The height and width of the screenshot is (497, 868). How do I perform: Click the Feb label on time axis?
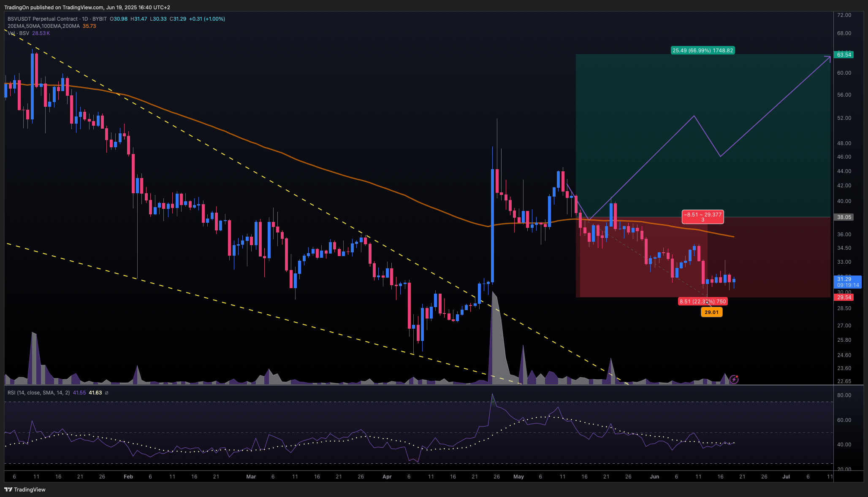[x=128, y=477]
